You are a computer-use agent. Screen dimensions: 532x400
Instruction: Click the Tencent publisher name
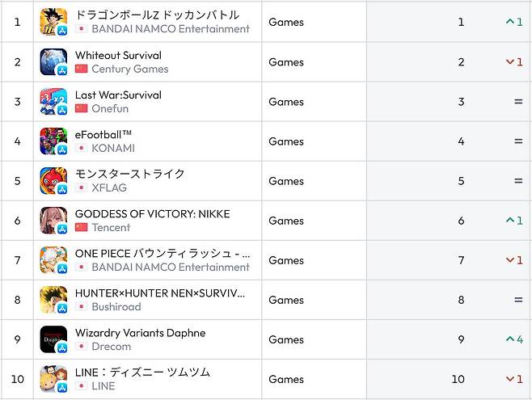tap(111, 227)
